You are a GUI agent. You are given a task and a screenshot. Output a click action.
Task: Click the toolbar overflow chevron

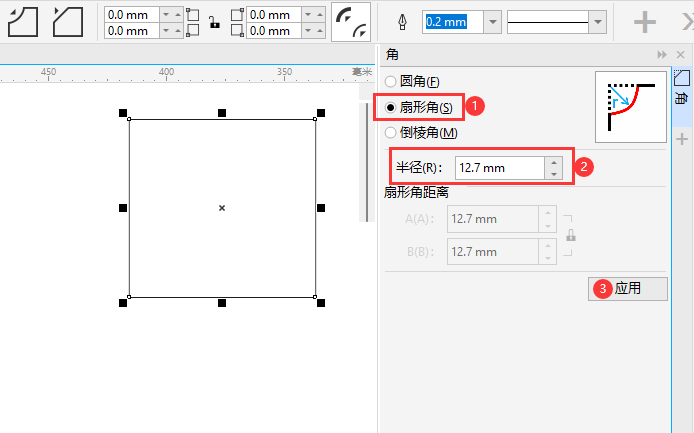click(x=687, y=22)
